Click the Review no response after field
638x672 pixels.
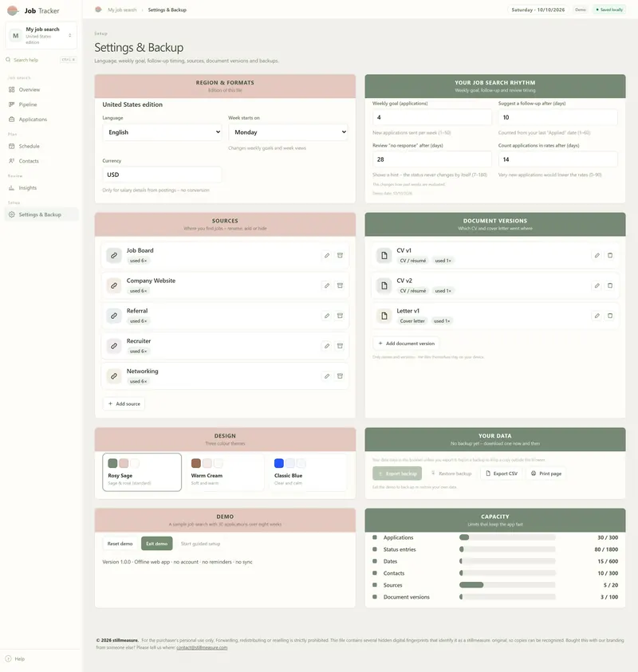coord(431,159)
